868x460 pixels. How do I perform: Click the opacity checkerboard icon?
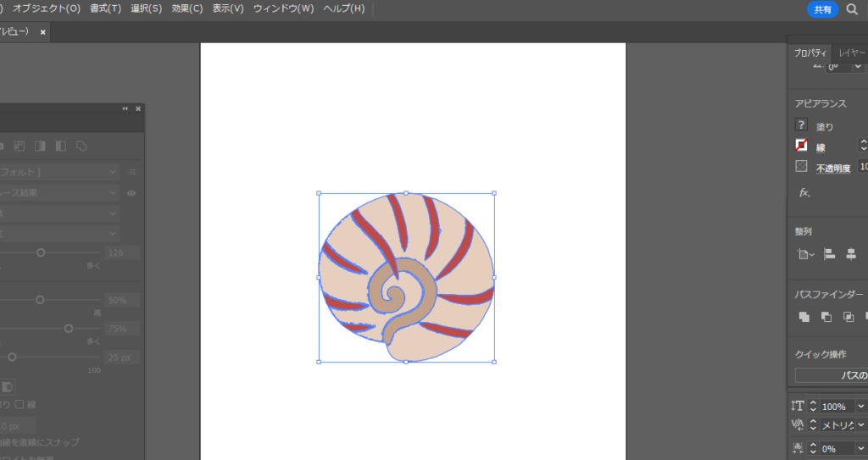pyautogui.click(x=802, y=167)
